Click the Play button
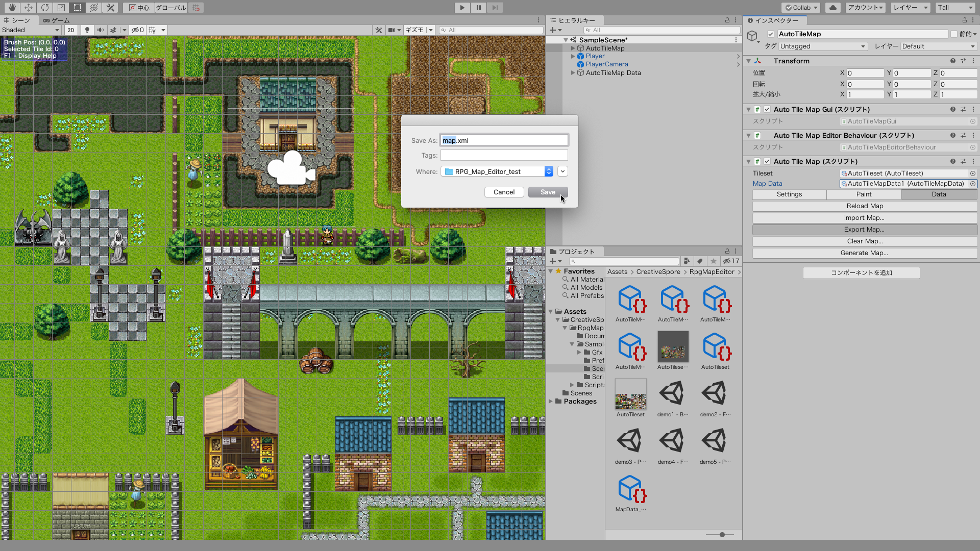980x551 pixels. pyautogui.click(x=462, y=8)
